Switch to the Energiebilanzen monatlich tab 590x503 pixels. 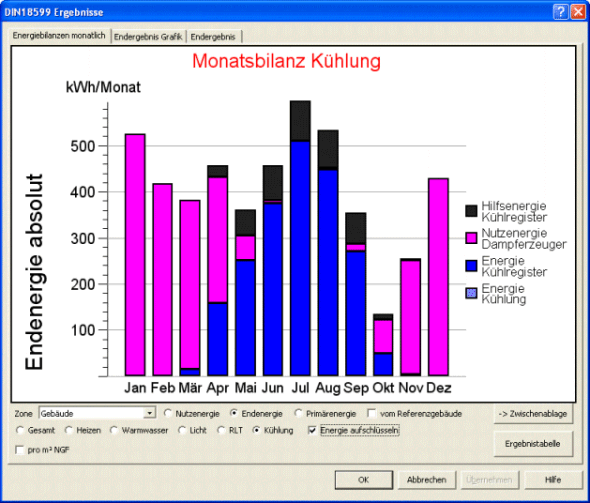pyautogui.click(x=59, y=35)
